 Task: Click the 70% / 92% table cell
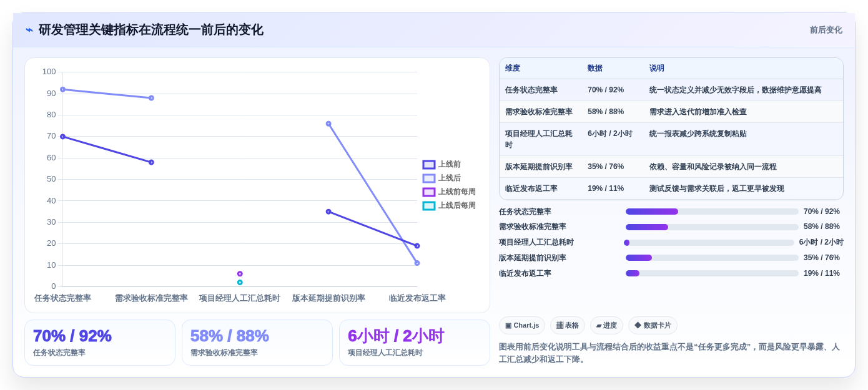coord(606,90)
